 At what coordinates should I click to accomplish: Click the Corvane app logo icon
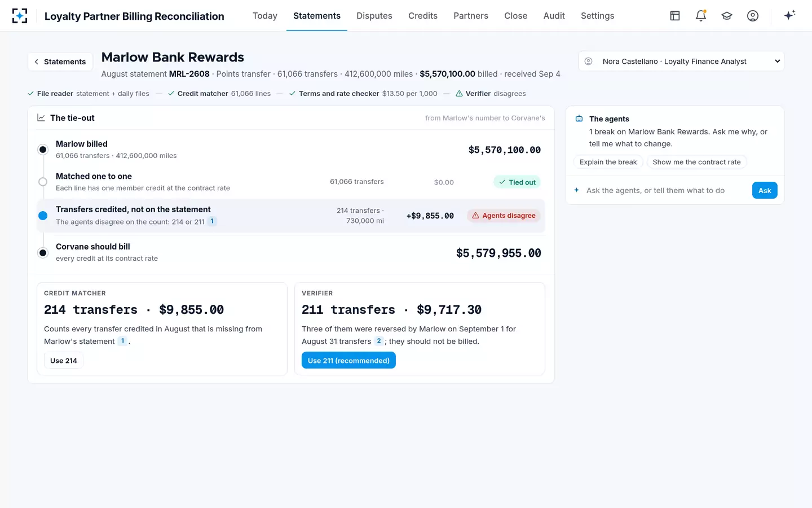pos(20,16)
